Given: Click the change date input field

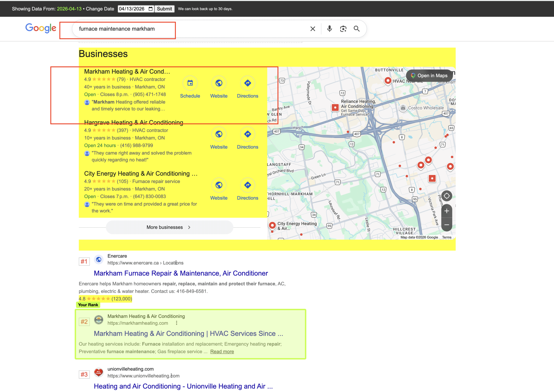Looking at the screenshot, I should click(136, 9).
